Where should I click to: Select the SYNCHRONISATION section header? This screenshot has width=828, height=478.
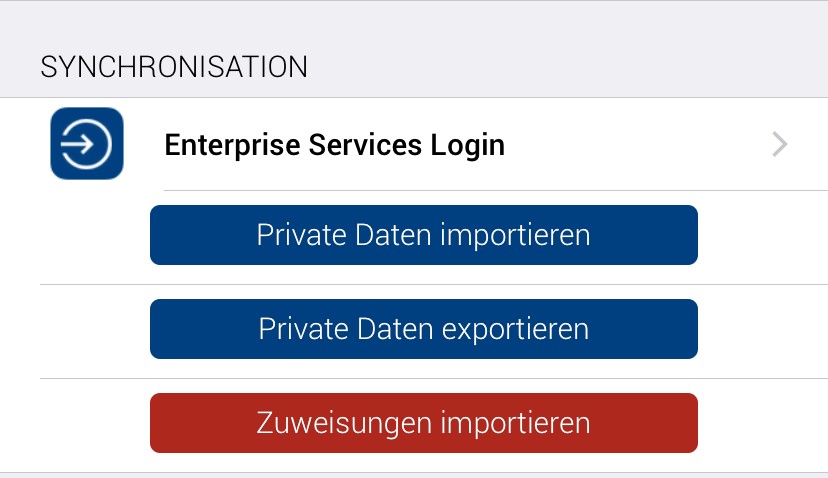pos(174,67)
